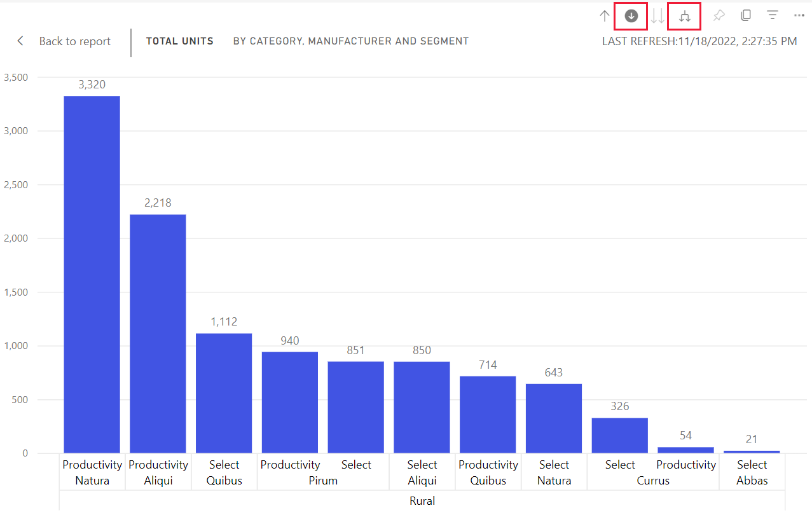The image size is (812, 515).
Task: Toggle the drill down mode icon
Action: [x=631, y=17]
